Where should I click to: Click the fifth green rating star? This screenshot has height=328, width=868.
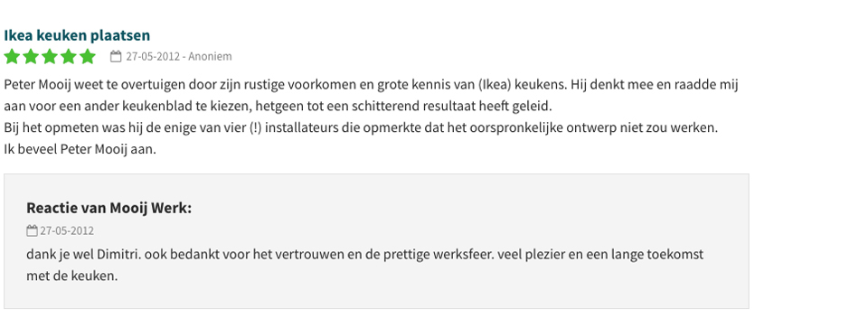tap(88, 56)
